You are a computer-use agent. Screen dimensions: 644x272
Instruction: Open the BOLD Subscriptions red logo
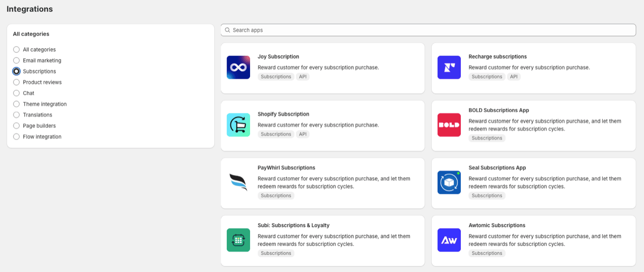449,125
